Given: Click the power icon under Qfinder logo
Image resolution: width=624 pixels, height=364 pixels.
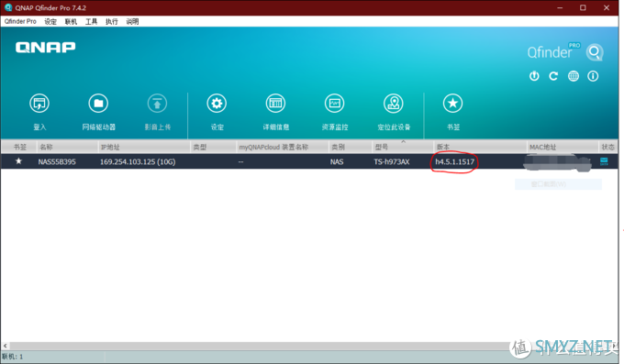Looking at the screenshot, I should click(534, 76).
